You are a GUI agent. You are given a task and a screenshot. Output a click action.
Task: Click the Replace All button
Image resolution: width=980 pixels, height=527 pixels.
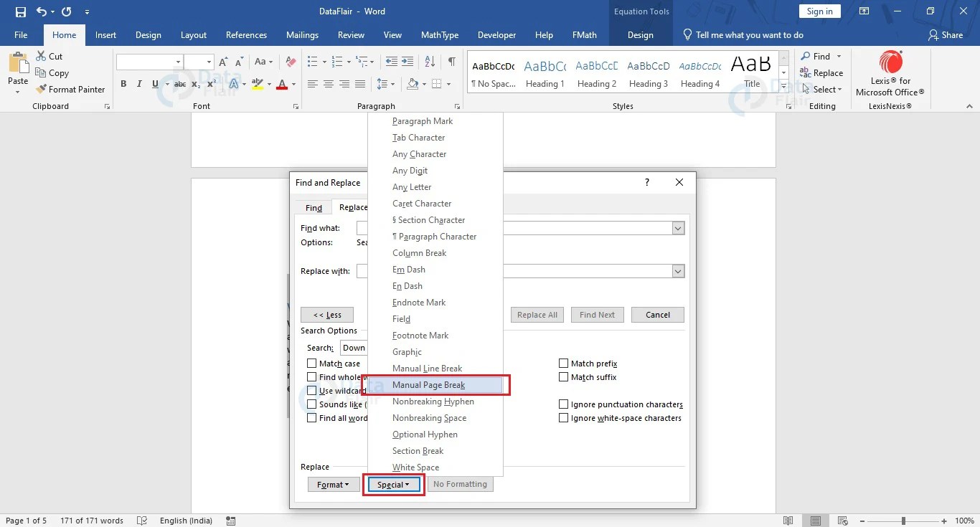tap(537, 314)
